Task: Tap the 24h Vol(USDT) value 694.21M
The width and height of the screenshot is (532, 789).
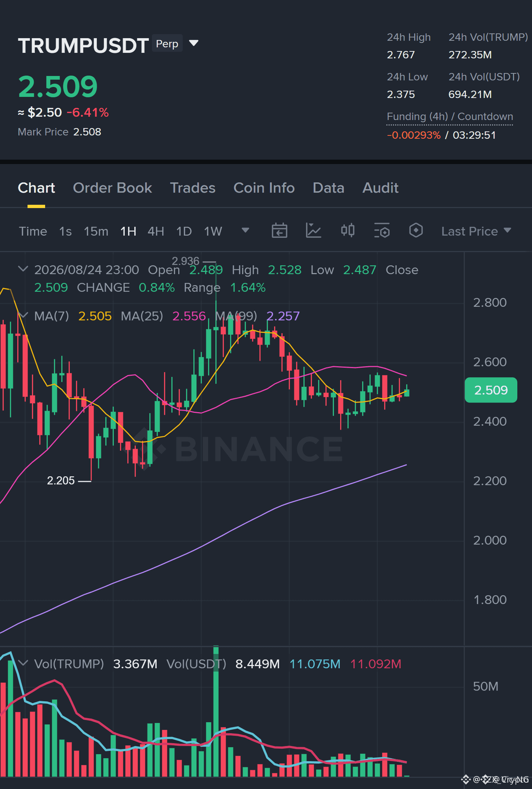Action: 470,95
